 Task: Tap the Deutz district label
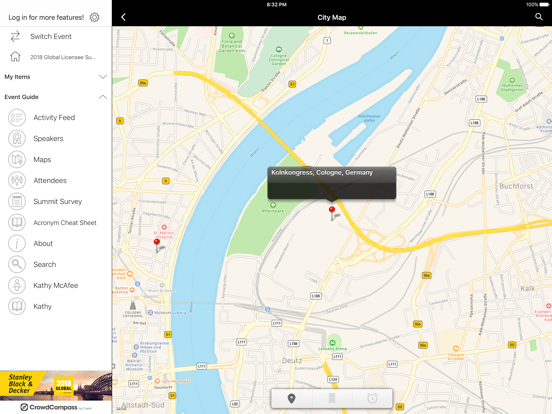pos(292,360)
